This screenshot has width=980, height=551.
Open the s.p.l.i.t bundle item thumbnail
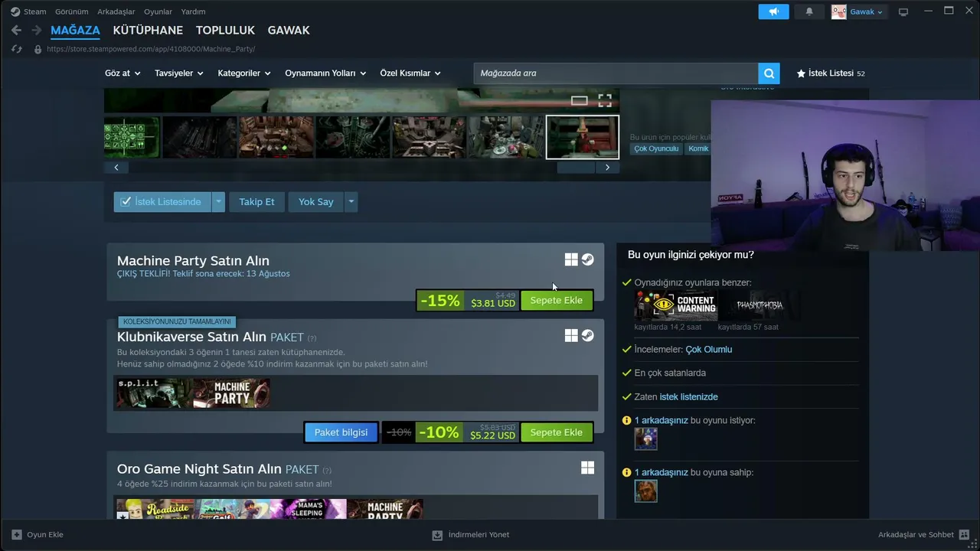tap(154, 393)
